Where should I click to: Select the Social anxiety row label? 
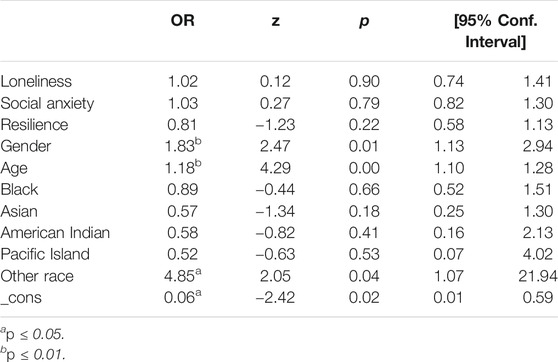pos(47,104)
